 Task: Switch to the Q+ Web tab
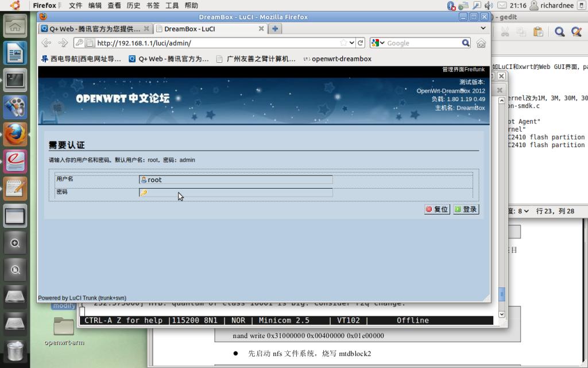[95, 29]
